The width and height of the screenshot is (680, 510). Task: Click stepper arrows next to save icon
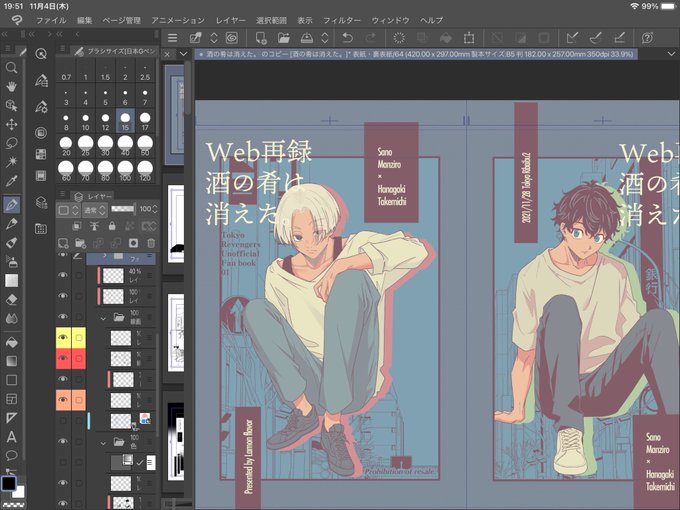coord(325,38)
